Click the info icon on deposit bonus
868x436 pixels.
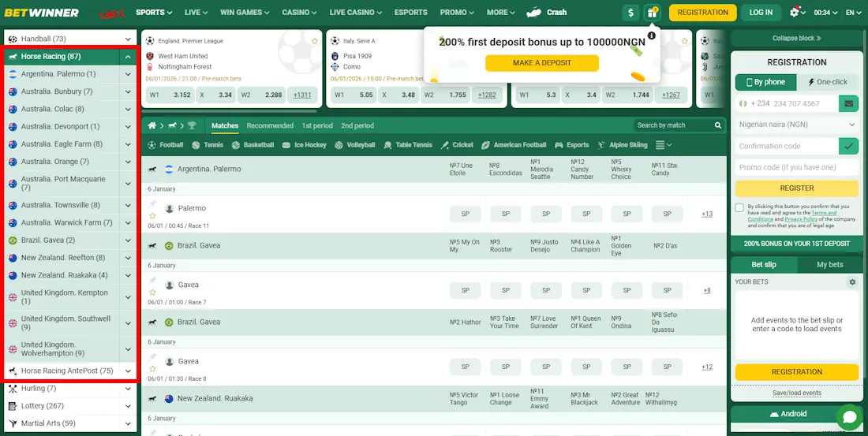(x=652, y=35)
